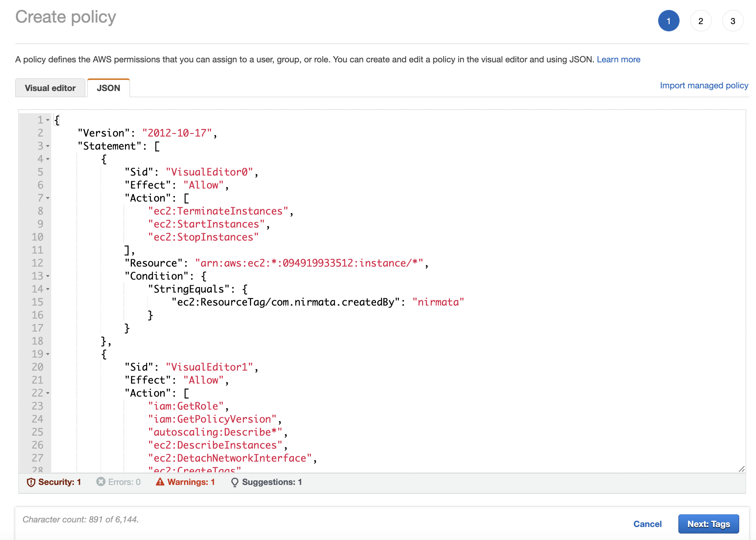
Task: Click the Warnings triangle icon
Action: [x=160, y=482]
